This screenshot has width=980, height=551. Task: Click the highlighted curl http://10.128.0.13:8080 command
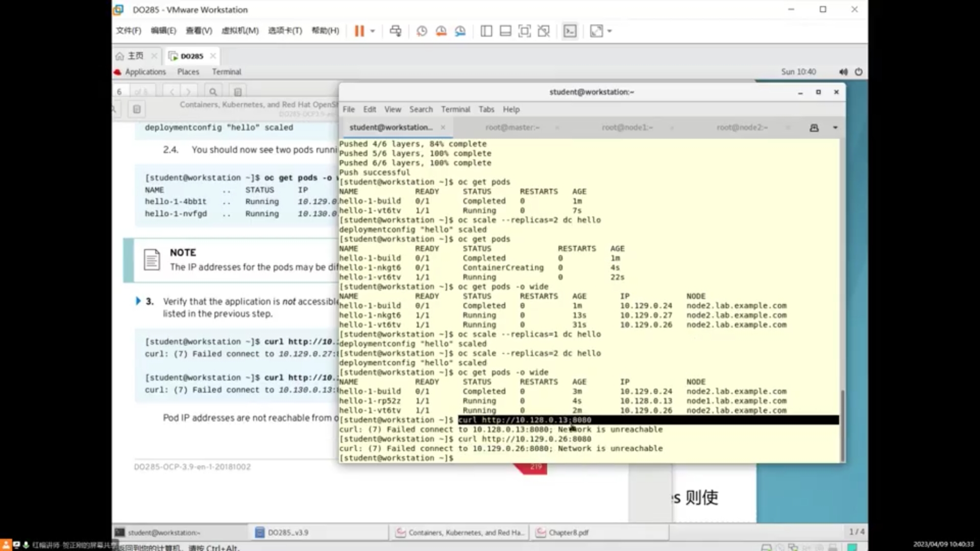(525, 420)
